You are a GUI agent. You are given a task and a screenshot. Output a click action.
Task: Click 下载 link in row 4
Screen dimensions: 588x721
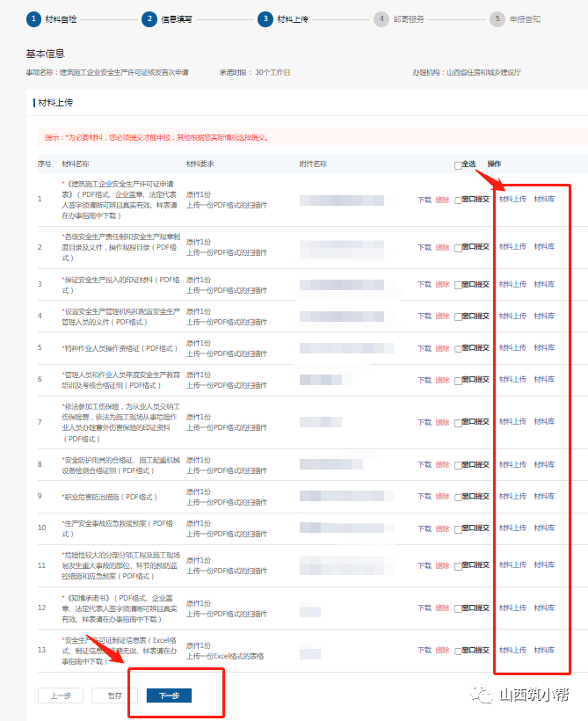(x=425, y=317)
